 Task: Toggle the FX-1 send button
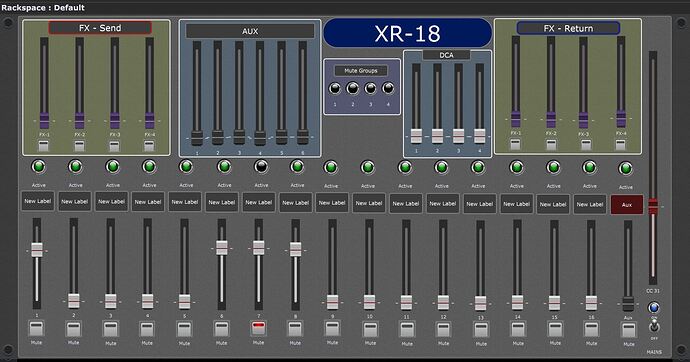pyautogui.click(x=44, y=146)
